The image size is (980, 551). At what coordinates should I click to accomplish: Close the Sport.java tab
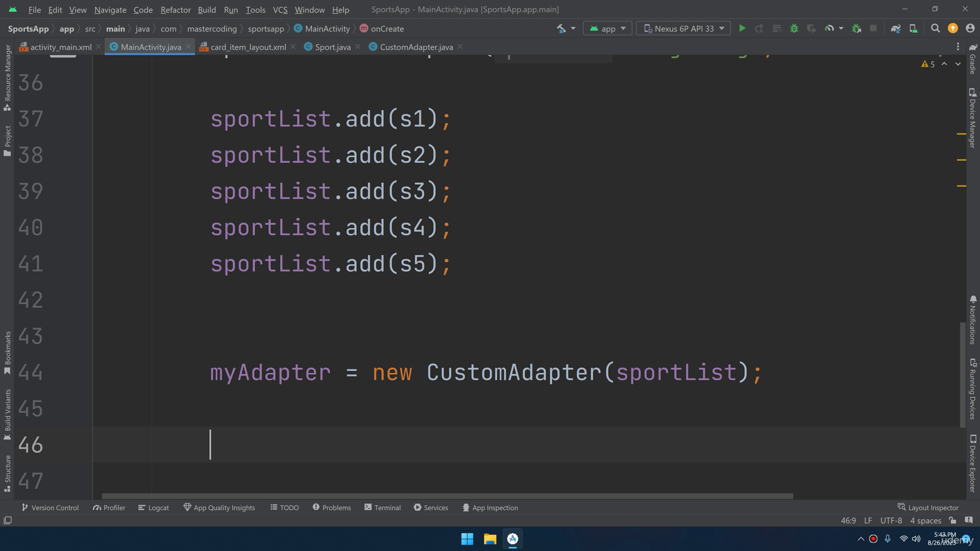click(x=358, y=47)
